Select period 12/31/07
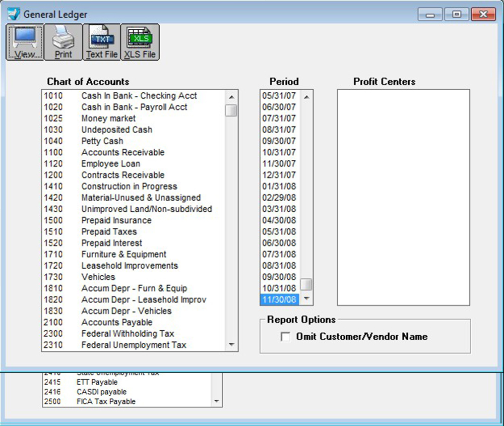 click(x=280, y=175)
